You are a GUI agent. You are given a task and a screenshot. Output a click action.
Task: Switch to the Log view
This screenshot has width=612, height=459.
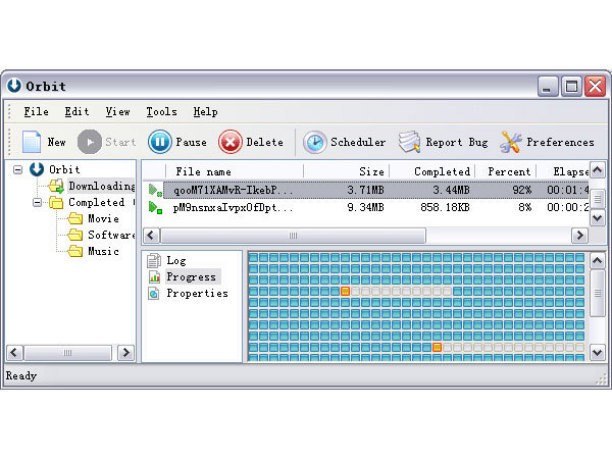click(x=176, y=260)
